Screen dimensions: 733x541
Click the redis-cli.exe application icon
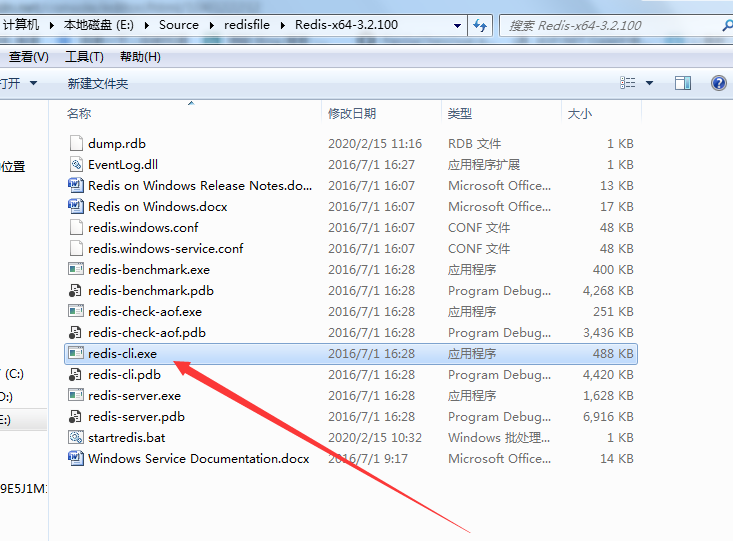click(76, 353)
